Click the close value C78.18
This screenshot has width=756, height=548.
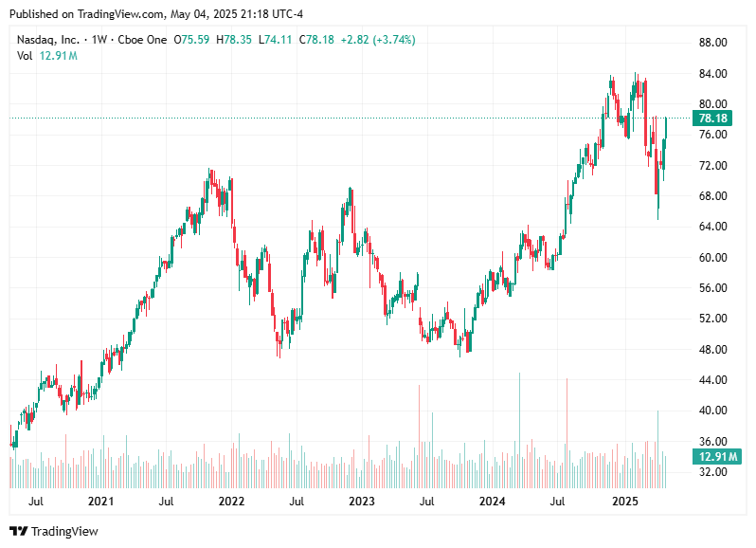[x=316, y=40]
